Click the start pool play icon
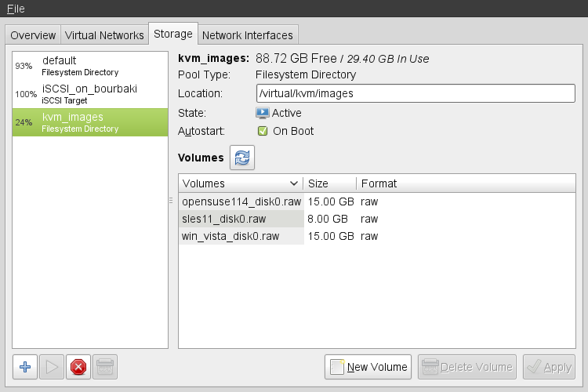 (x=52, y=366)
